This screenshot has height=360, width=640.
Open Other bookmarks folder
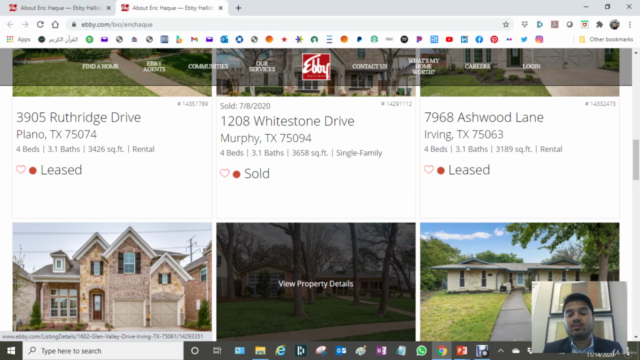pos(606,39)
